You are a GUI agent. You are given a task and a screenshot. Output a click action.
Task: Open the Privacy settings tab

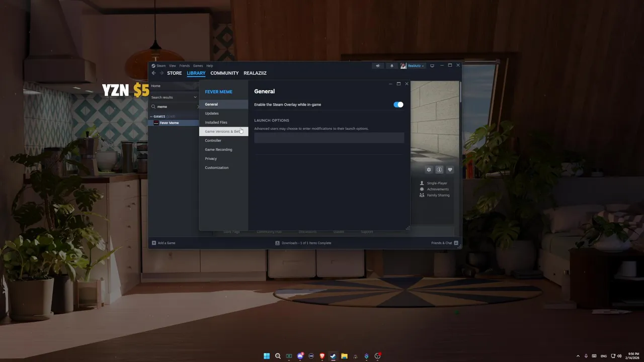(x=223, y=158)
